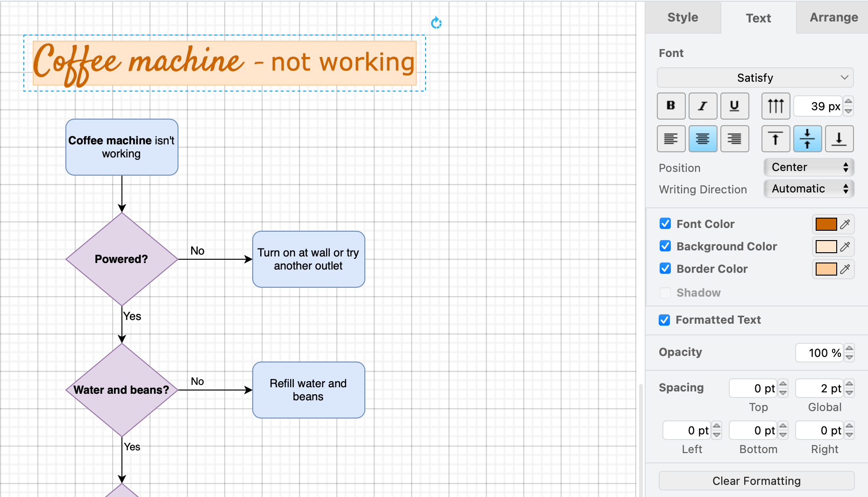Open the Satisfy font family dropdown
This screenshot has width=868, height=497.
pyautogui.click(x=755, y=78)
